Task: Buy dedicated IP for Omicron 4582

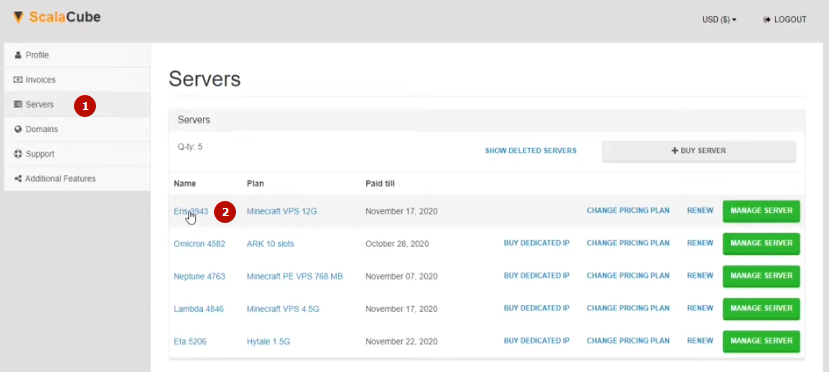Action: click(x=537, y=243)
